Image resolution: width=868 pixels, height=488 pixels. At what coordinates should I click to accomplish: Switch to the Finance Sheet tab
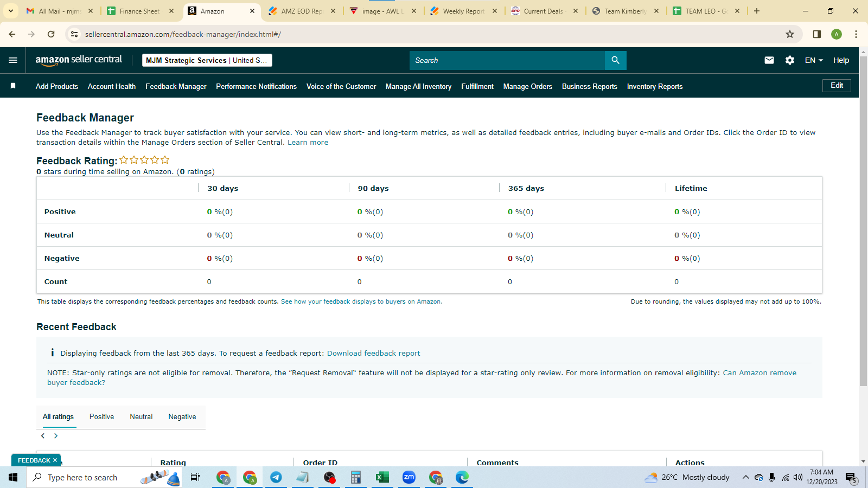pos(140,11)
